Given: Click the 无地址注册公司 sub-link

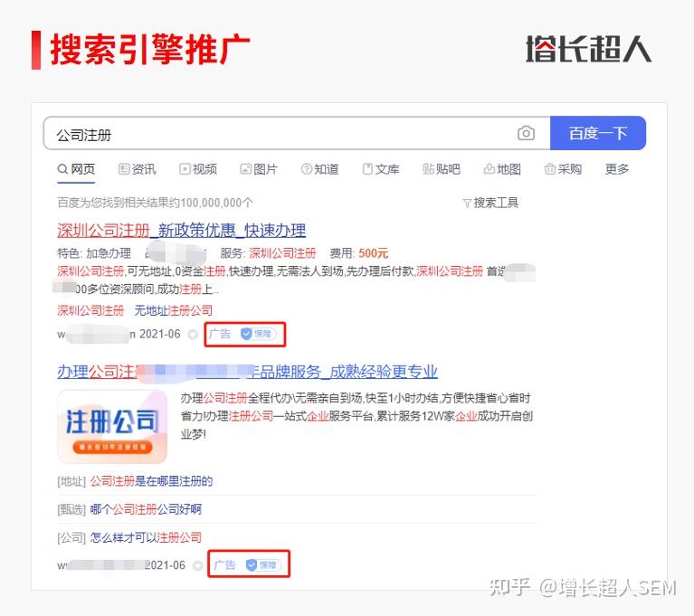Looking at the screenshot, I should coord(174,310).
